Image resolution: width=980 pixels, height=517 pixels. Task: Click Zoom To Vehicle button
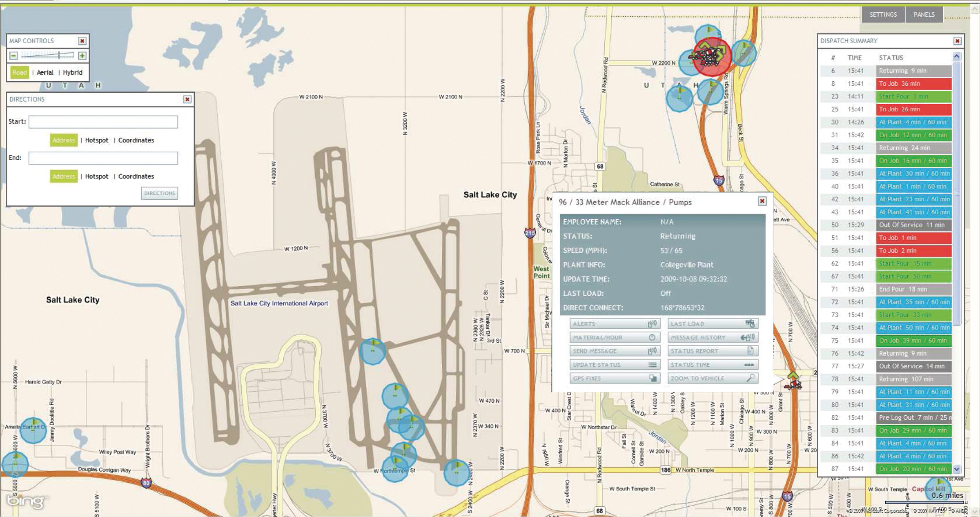[713, 379]
